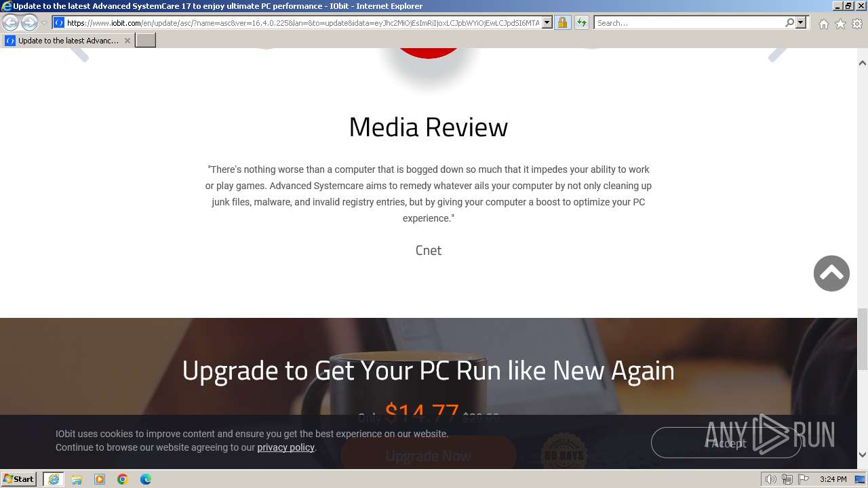Click the 60 Days guarantee badge
The width and height of the screenshot is (868, 488).
(564, 453)
